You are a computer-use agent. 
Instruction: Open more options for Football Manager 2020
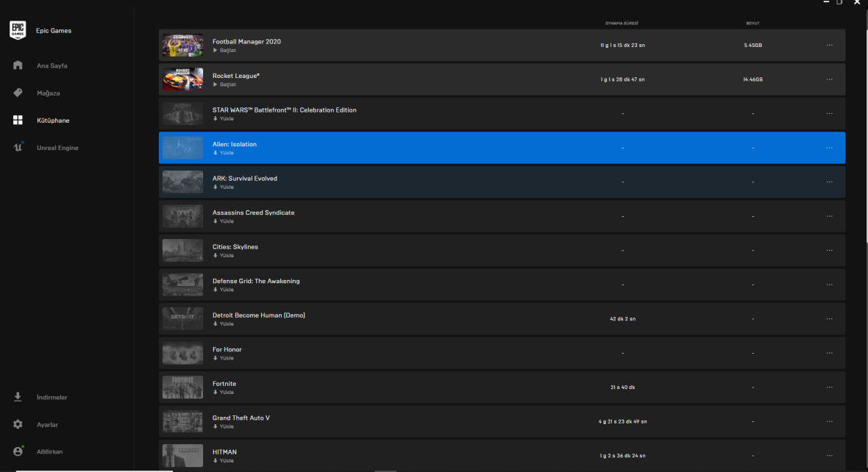[829, 46]
